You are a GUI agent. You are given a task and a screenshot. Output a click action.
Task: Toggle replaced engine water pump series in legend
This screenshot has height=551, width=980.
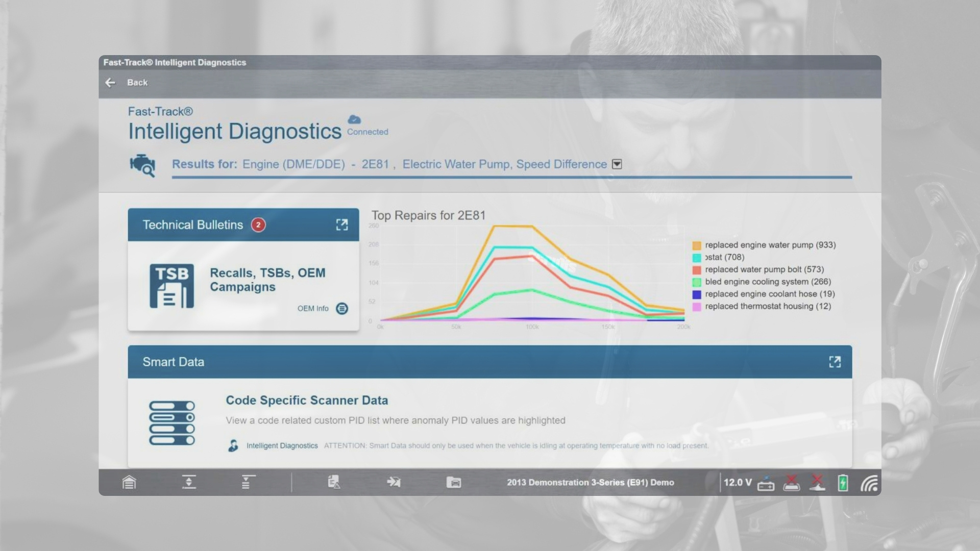[764, 245]
